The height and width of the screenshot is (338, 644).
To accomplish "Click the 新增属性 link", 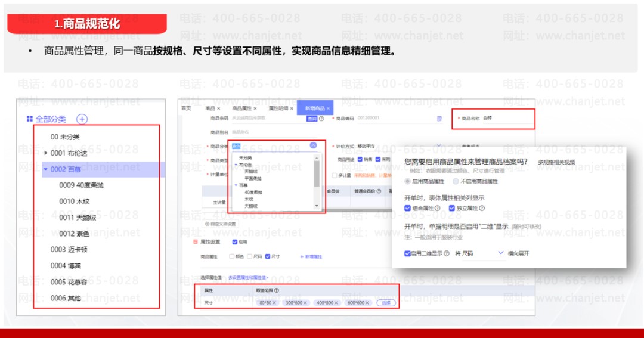I will coord(311,257).
